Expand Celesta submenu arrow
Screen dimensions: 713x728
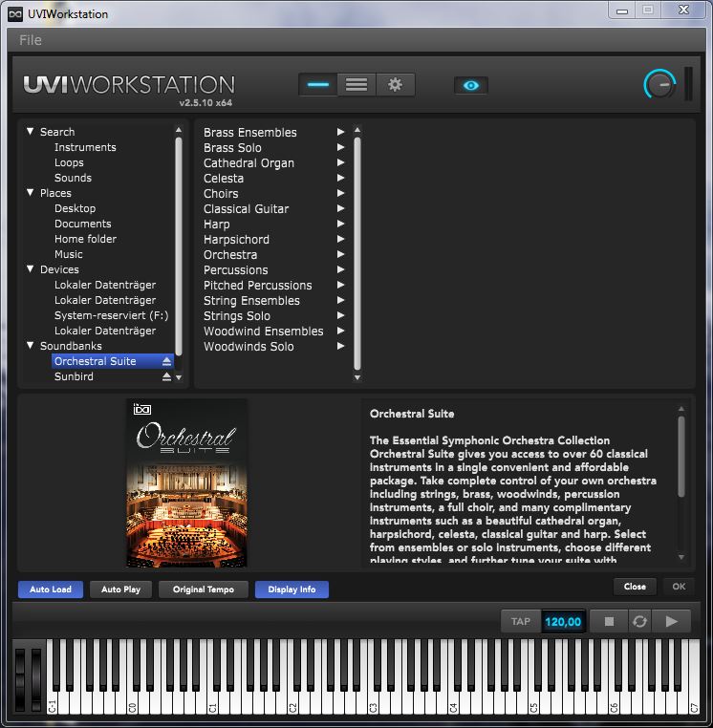click(340, 178)
